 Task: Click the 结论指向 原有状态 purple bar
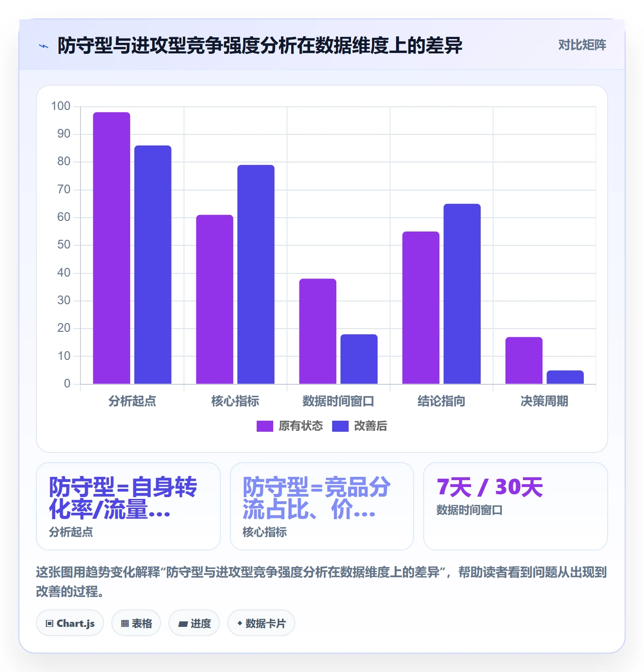point(421,307)
